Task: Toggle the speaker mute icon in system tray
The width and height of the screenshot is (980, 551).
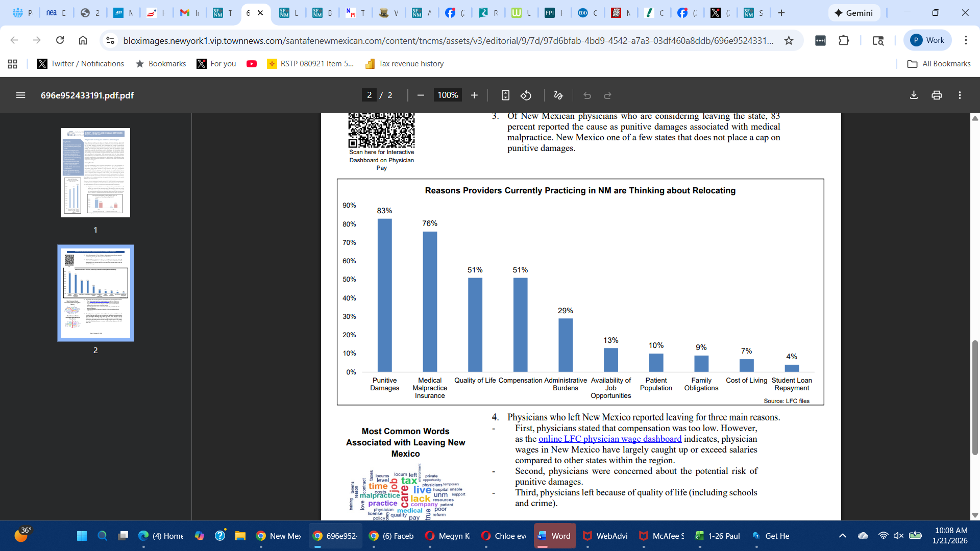Action: click(898, 536)
